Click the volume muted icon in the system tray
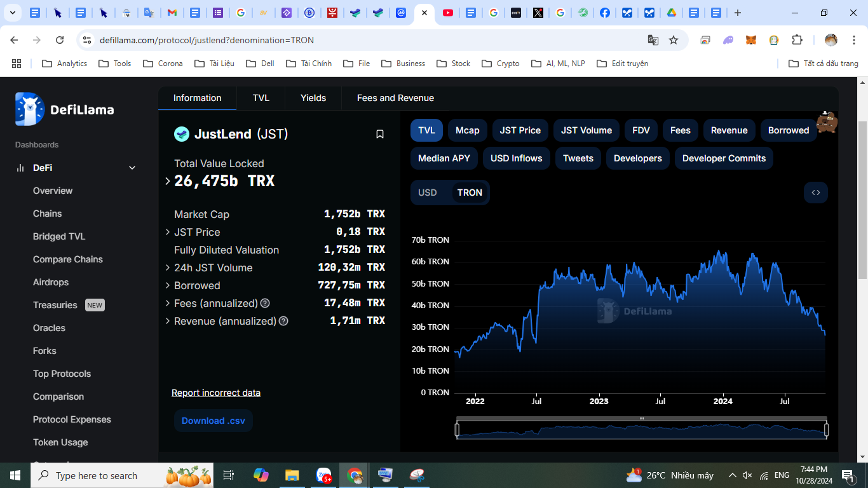868x488 pixels. coord(747,475)
